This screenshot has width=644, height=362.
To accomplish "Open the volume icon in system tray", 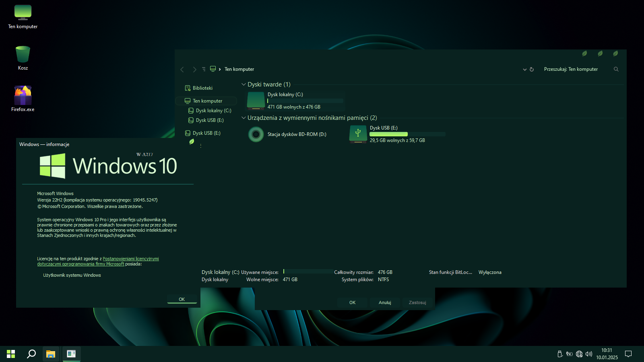I will (x=589, y=354).
